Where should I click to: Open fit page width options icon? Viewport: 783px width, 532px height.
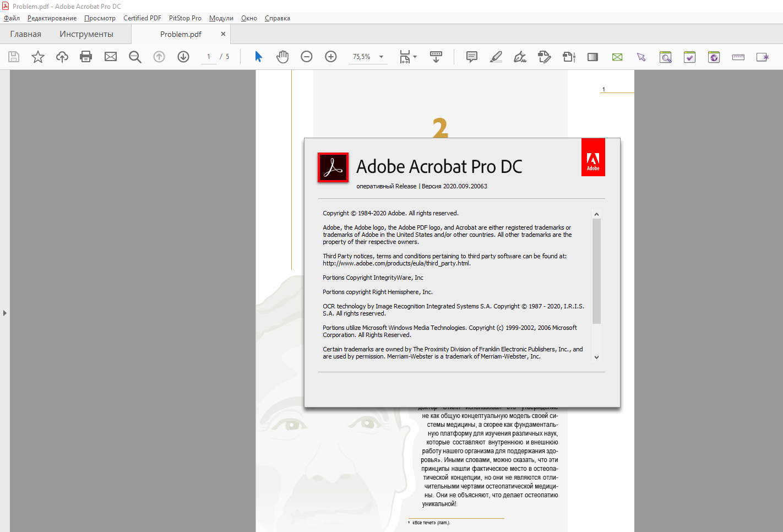pyautogui.click(x=405, y=57)
